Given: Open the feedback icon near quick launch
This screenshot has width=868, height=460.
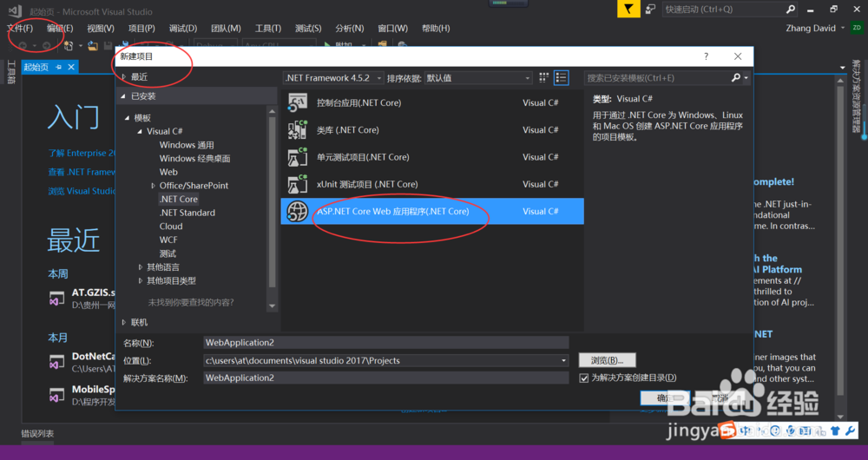Looking at the screenshot, I should (650, 9).
